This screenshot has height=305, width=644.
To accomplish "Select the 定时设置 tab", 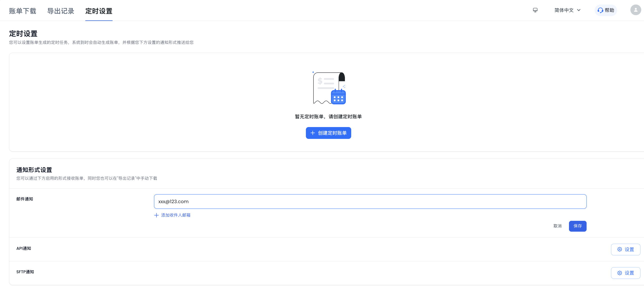I will (99, 11).
